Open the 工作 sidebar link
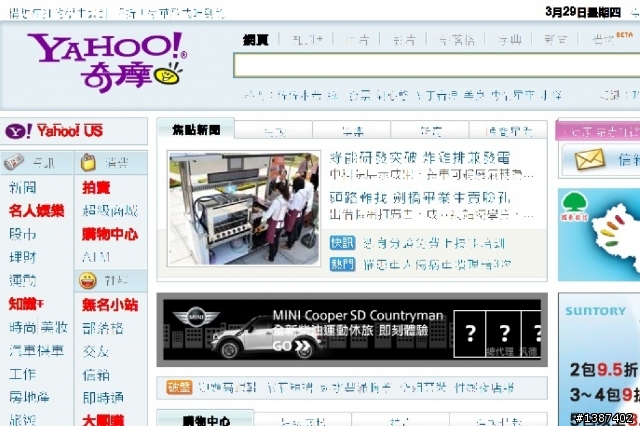 [22, 373]
